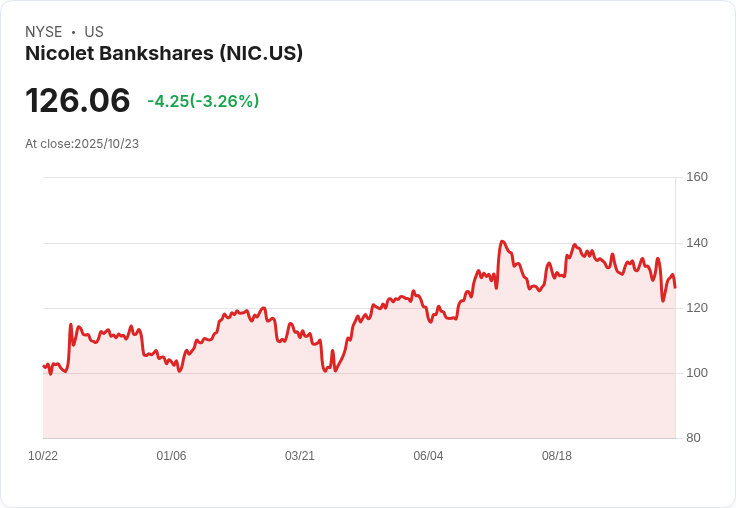Click the -4.25(-3.26%) price change

[x=203, y=101]
